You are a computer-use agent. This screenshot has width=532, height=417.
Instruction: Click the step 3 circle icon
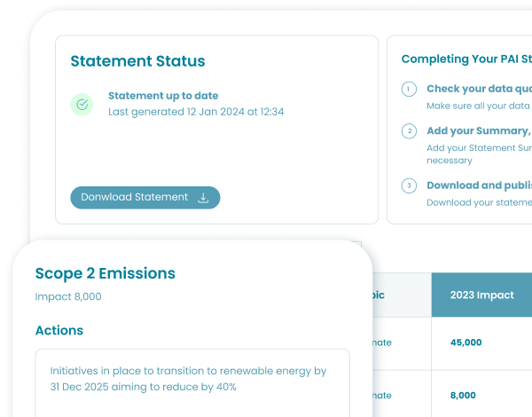coord(409,185)
